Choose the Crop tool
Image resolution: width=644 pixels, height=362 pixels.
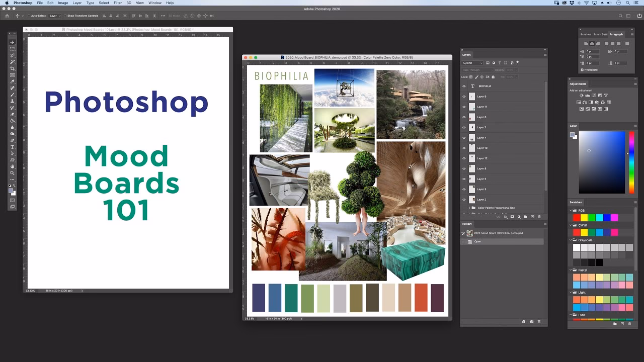tap(12, 68)
